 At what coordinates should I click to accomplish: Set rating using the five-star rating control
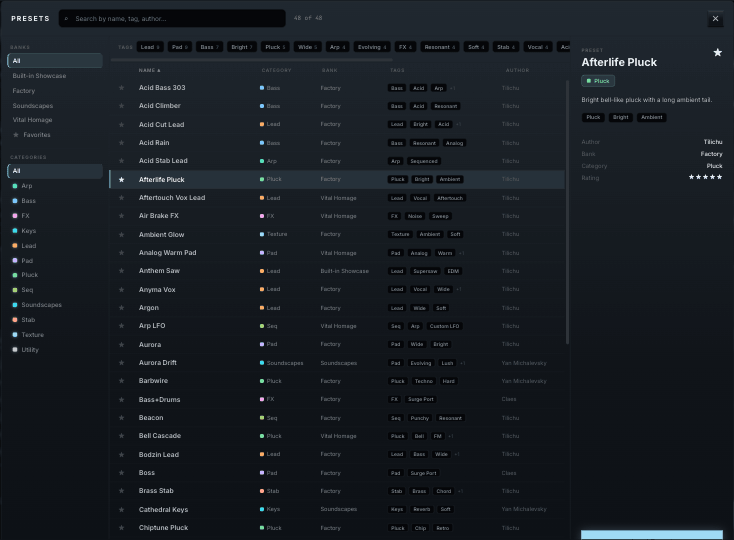(x=705, y=177)
